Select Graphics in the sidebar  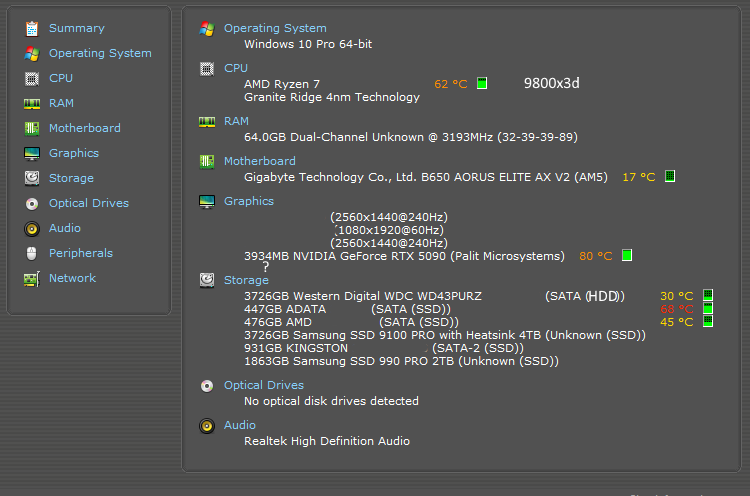(x=74, y=153)
